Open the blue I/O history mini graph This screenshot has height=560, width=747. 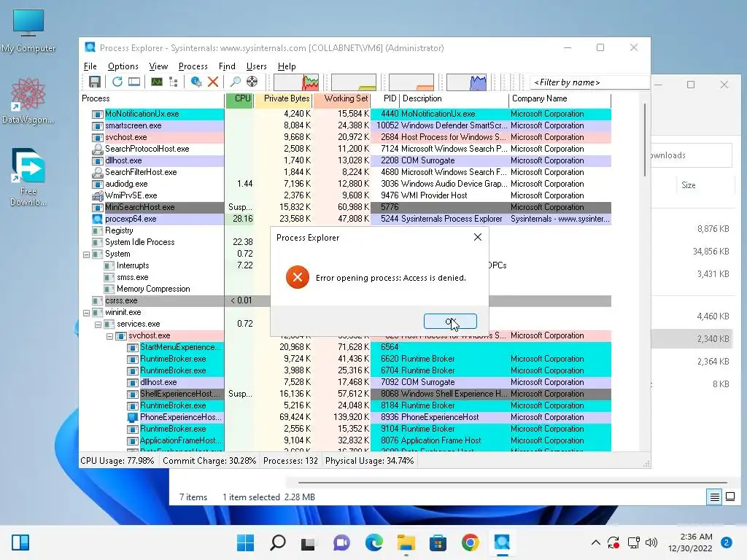[467, 82]
